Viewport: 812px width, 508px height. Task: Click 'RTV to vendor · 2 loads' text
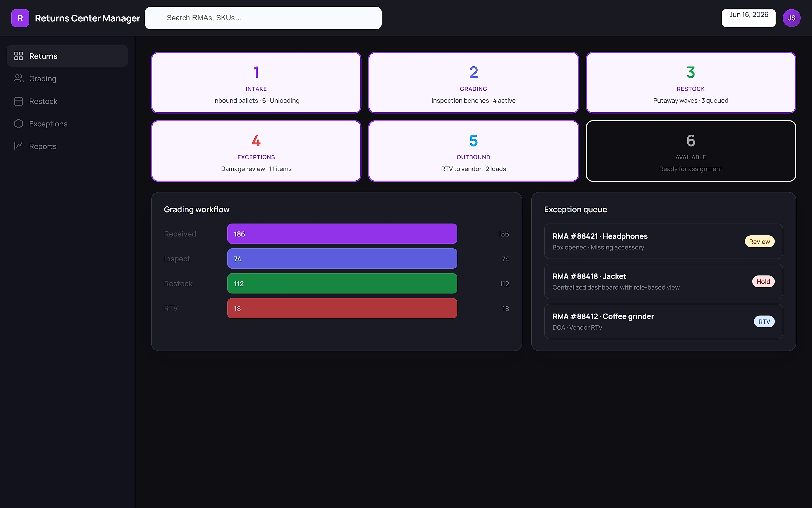[473, 169]
